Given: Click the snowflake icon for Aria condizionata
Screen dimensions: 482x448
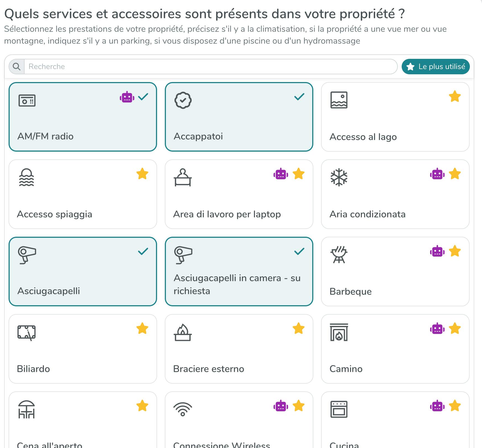Looking at the screenshot, I should [x=339, y=177].
